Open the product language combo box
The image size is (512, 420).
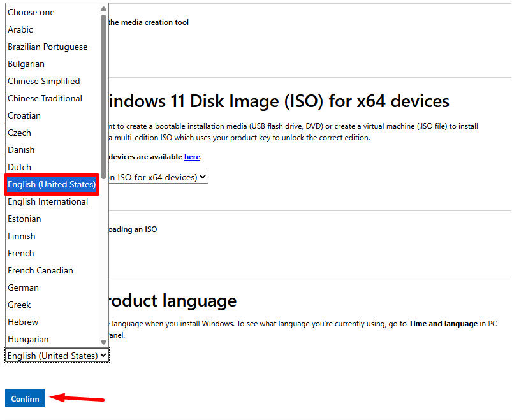57,356
